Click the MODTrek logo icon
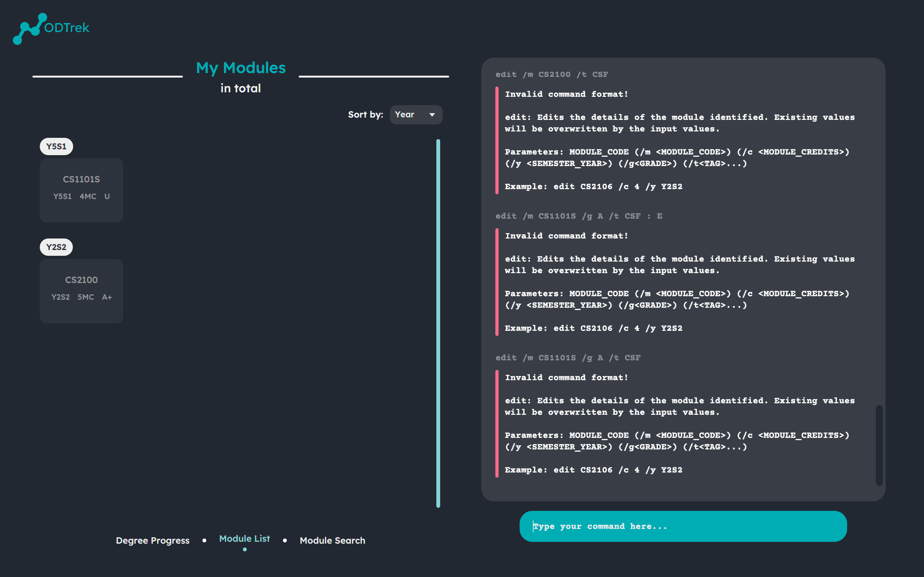This screenshot has height=577, width=924. click(x=30, y=29)
